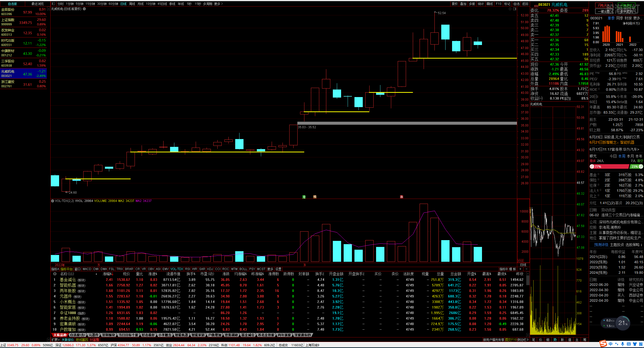
Task: Open the 最近浏览 tab
Action: [37, 4]
